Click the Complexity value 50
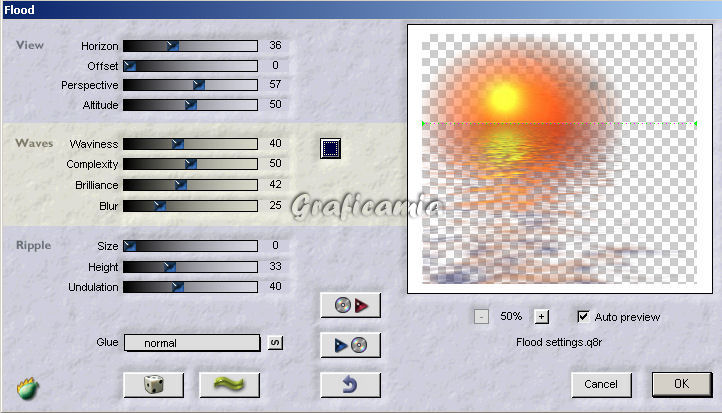The image size is (722, 413). point(275,163)
